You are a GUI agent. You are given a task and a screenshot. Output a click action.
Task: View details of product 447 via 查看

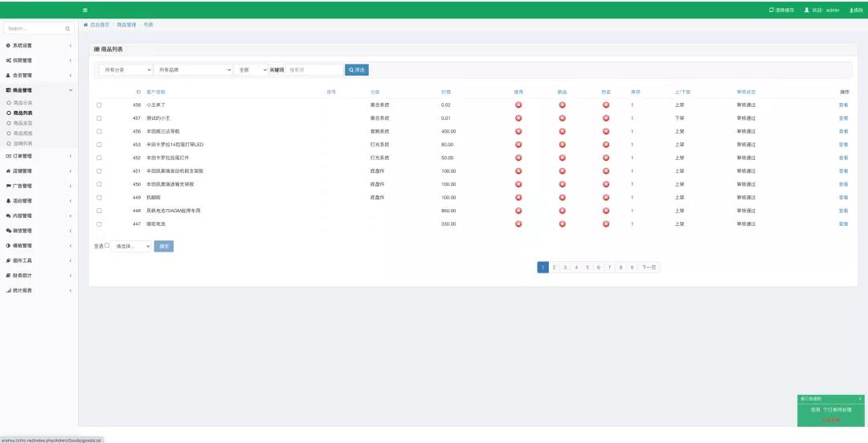point(843,224)
